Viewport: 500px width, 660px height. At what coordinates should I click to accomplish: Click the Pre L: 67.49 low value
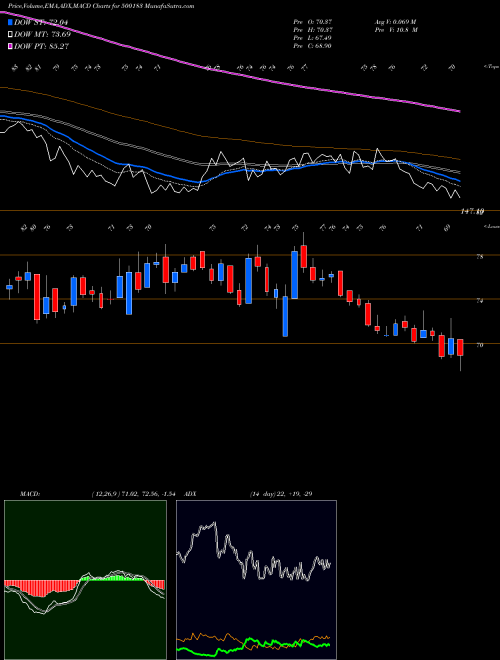pos(312,38)
